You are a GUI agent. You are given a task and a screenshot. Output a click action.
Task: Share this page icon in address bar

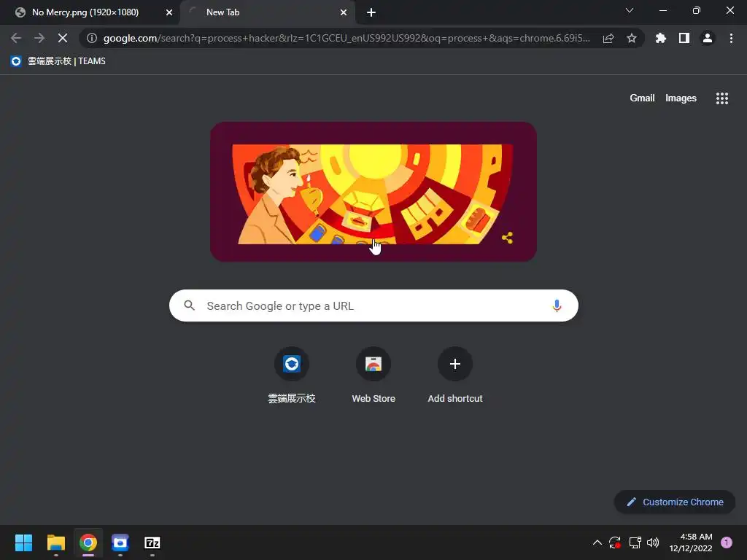click(x=608, y=38)
